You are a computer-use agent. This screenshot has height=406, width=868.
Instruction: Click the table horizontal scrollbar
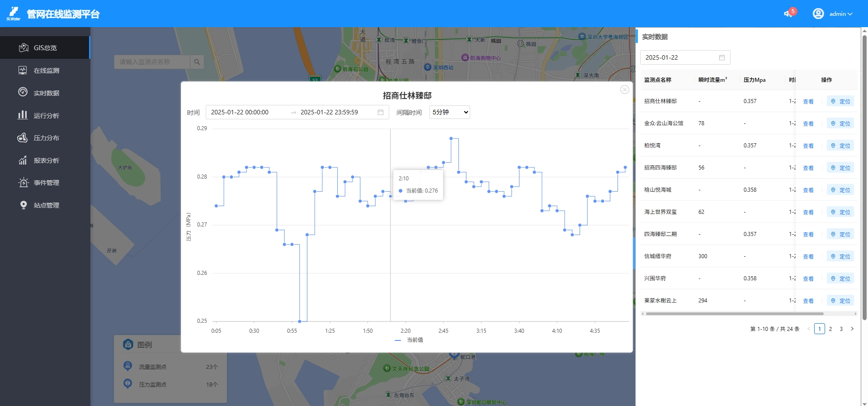pyautogui.click(x=735, y=314)
